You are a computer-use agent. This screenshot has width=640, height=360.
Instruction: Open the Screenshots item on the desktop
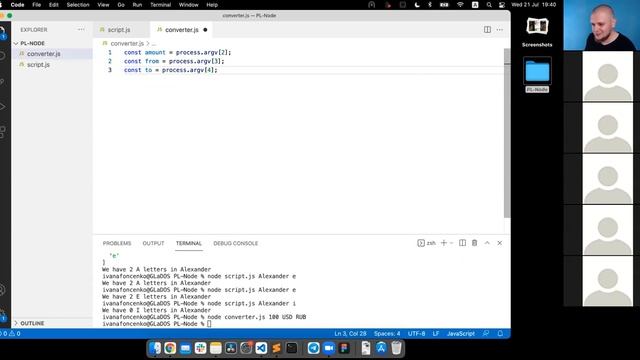coord(537,32)
